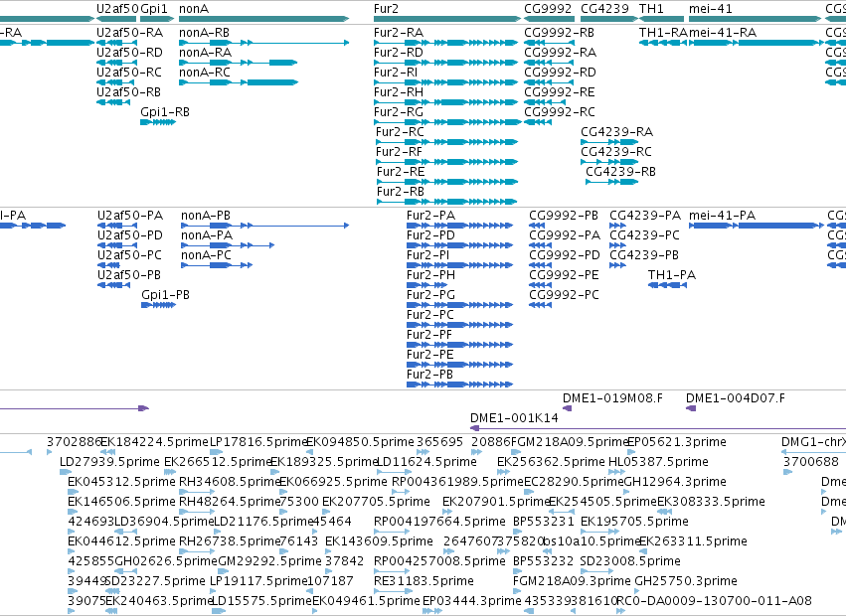Click EST LD27939.5prime
Screen dimensions: 846x616
[66, 472]
